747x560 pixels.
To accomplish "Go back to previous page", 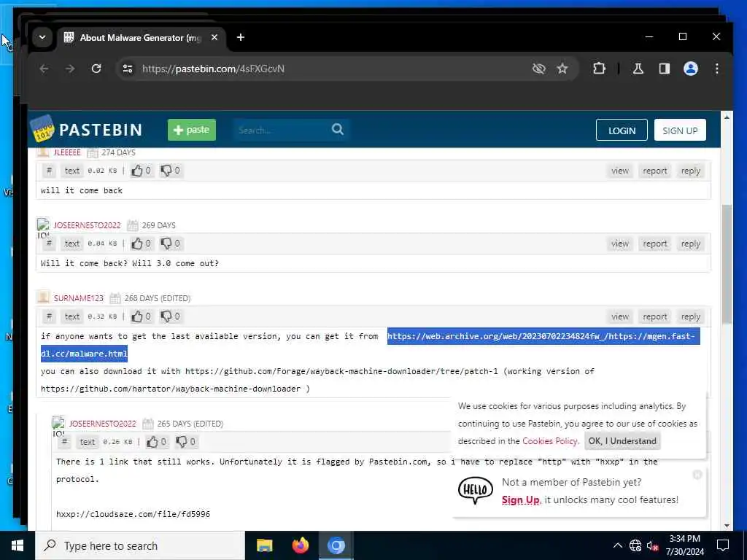I will (x=44, y=69).
